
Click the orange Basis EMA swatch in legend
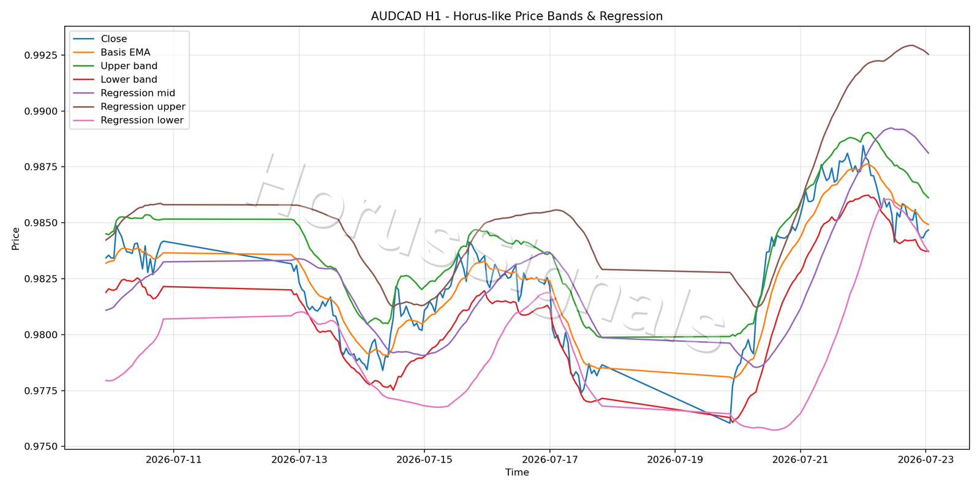[83, 53]
